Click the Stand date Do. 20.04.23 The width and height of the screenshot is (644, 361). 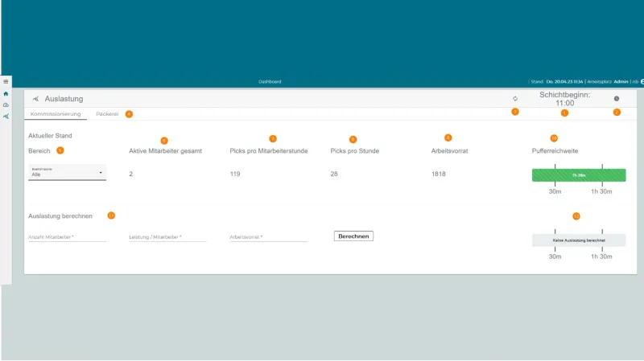(564, 82)
